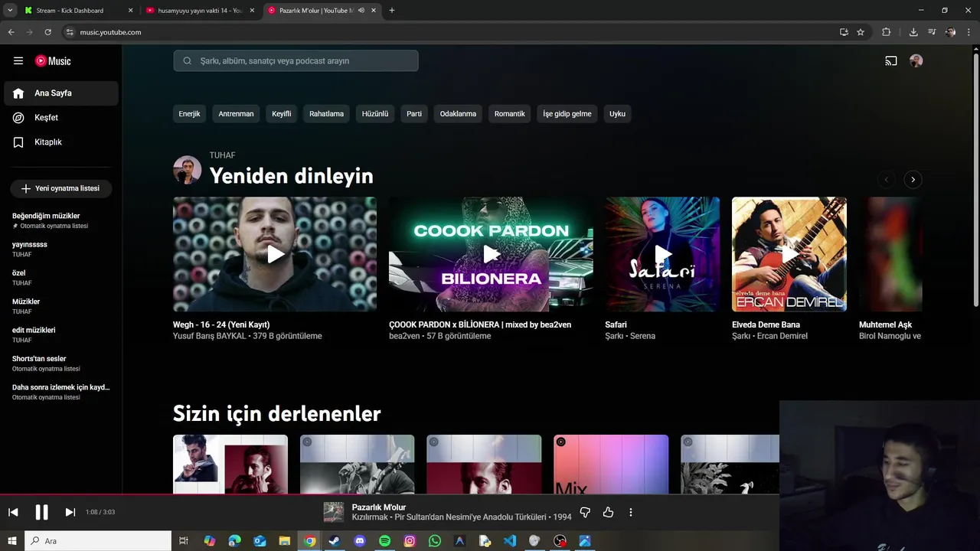The width and height of the screenshot is (980, 551).
Task: Open the Cast to device icon
Action: point(891,61)
